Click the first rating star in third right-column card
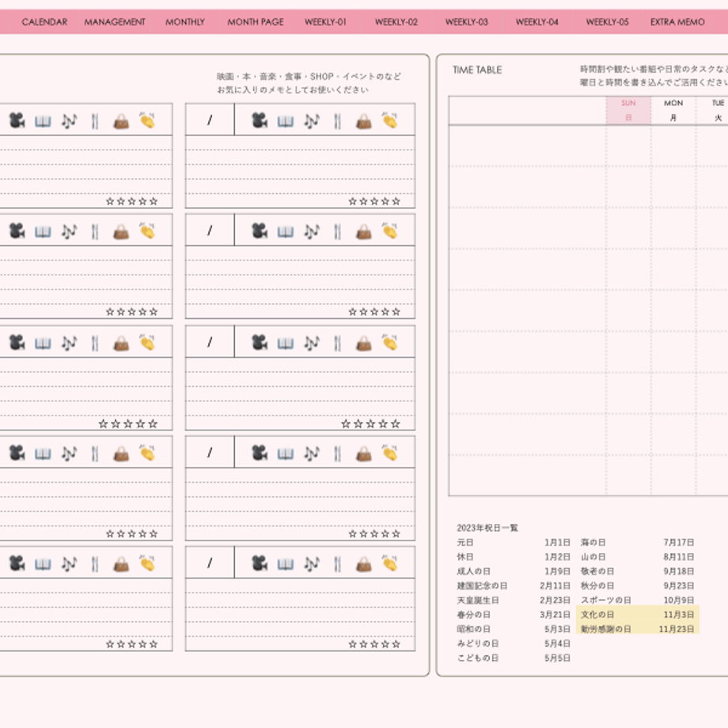This screenshot has width=728, height=728. 346,423
